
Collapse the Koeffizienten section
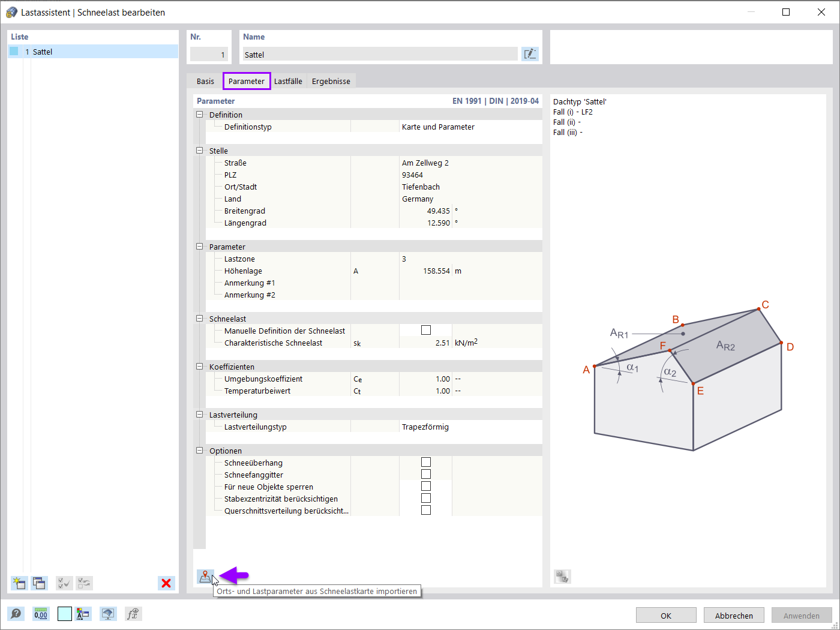point(200,367)
